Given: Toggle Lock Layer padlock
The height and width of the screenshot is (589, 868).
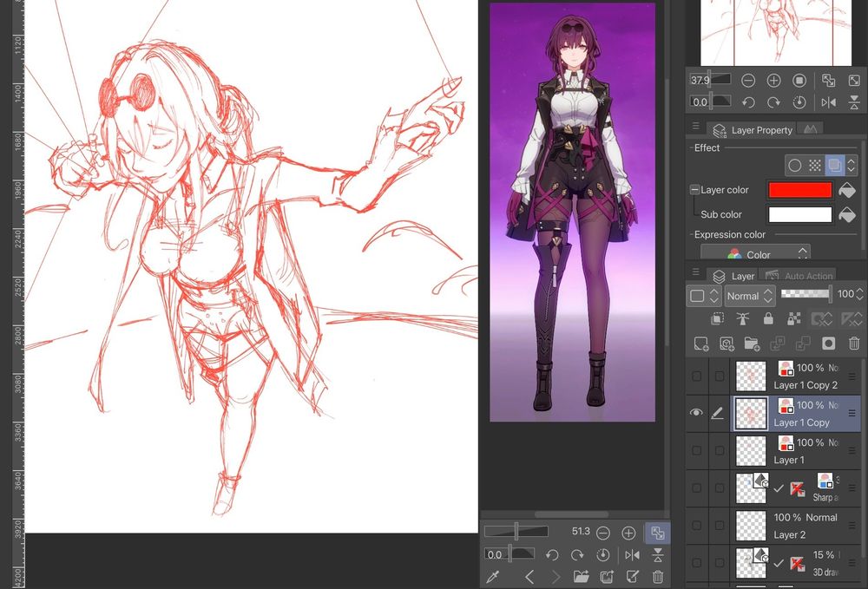Looking at the screenshot, I should [x=768, y=318].
